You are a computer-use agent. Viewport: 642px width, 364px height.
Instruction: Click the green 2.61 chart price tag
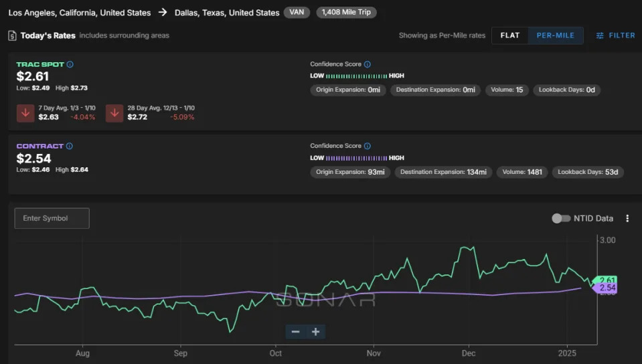click(606, 280)
